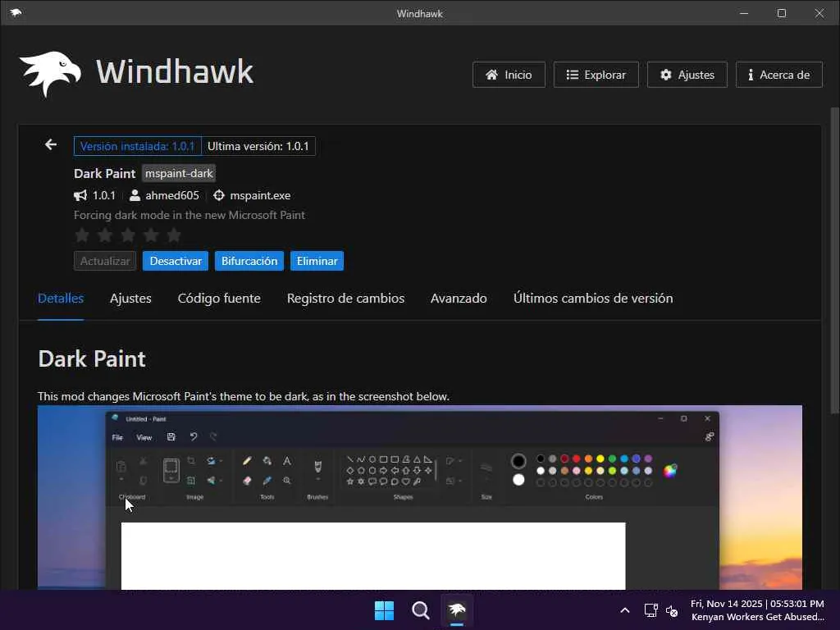Click the muted volume tray icon
This screenshot has height=630, width=840.
point(672,610)
